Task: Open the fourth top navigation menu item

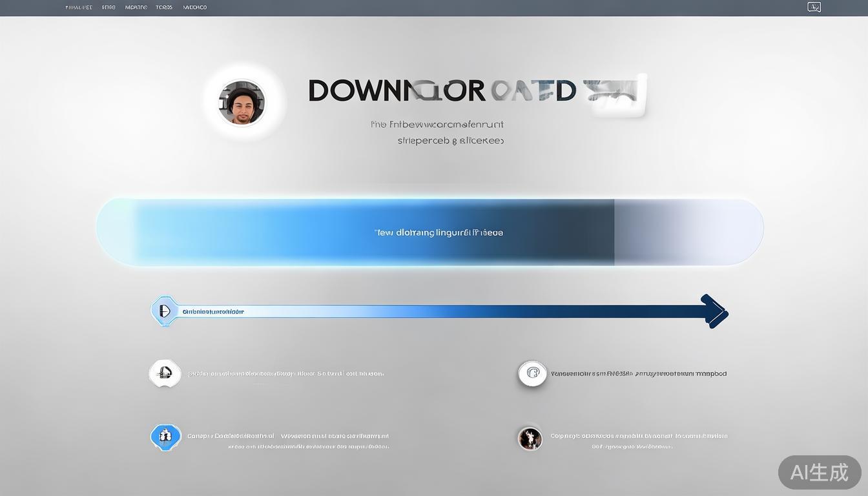Action: 164,8
